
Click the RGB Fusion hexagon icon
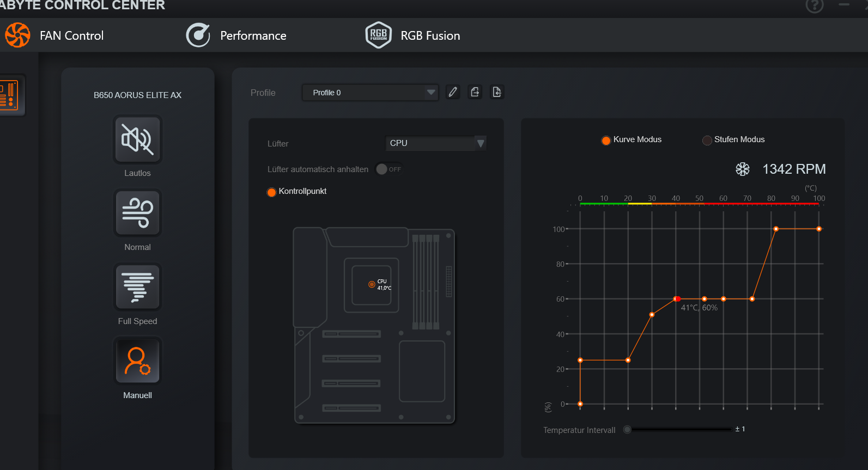(378, 35)
